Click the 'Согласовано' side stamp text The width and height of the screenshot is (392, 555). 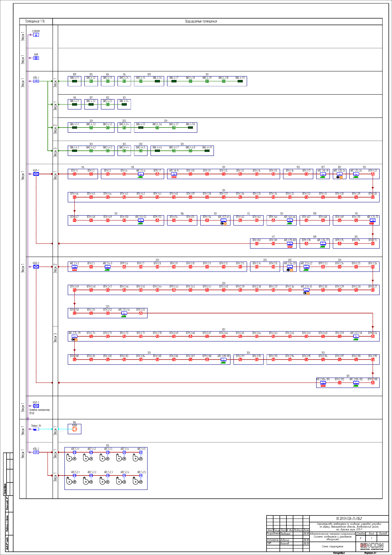5,489
